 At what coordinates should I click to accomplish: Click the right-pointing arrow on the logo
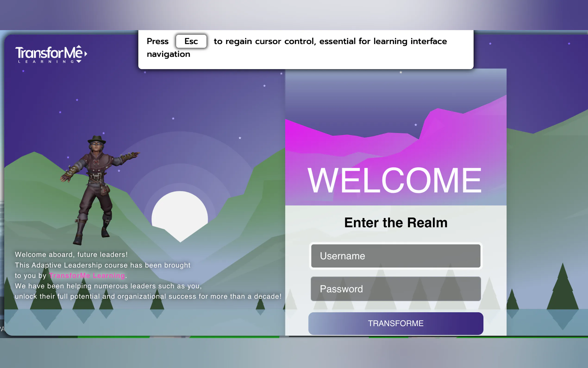pyautogui.click(x=86, y=54)
